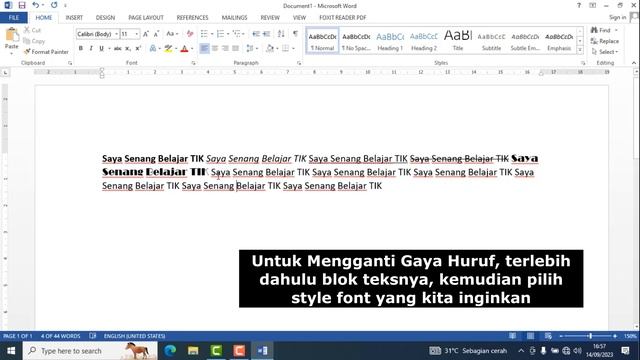Image resolution: width=640 pixels, height=360 pixels.
Task: Open the Windows Start menu
Action: 11,351
